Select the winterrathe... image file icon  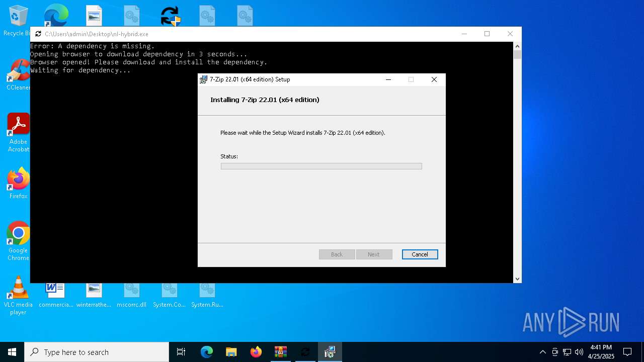94,295
